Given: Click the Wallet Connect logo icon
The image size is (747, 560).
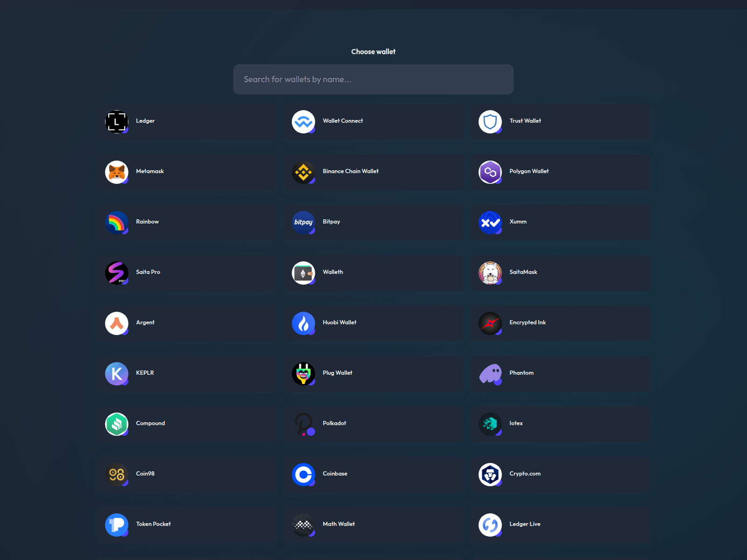Looking at the screenshot, I should point(303,122).
